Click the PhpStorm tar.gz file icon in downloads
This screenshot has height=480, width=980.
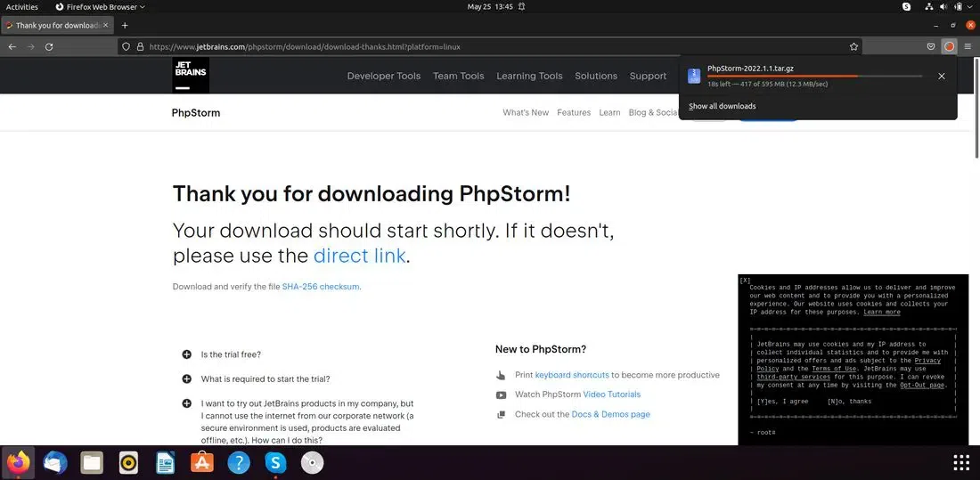click(x=694, y=77)
